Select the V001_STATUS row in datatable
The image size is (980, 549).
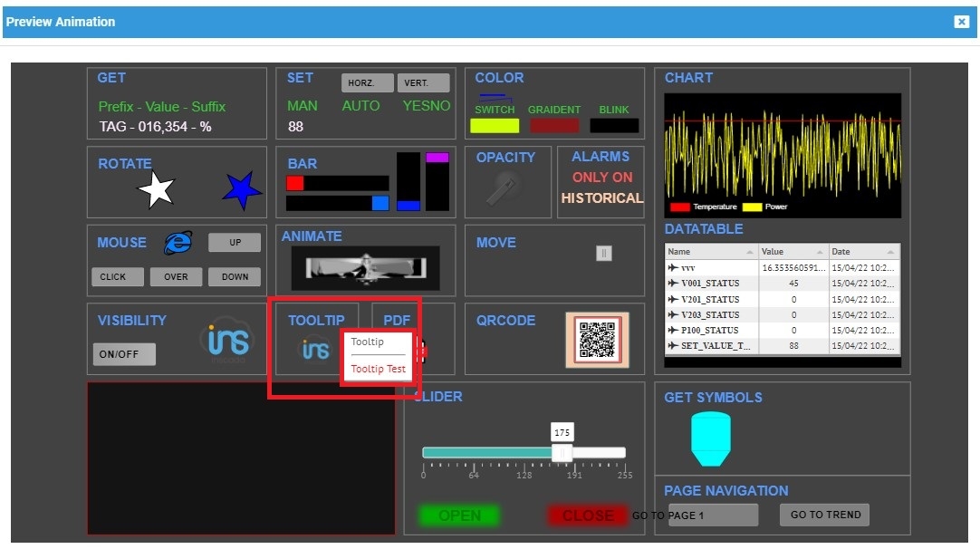click(711, 284)
